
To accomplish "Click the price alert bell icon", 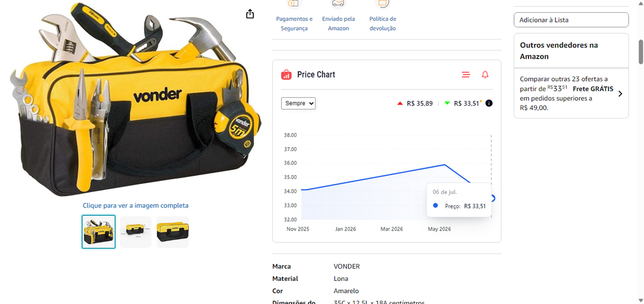I will click(485, 74).
